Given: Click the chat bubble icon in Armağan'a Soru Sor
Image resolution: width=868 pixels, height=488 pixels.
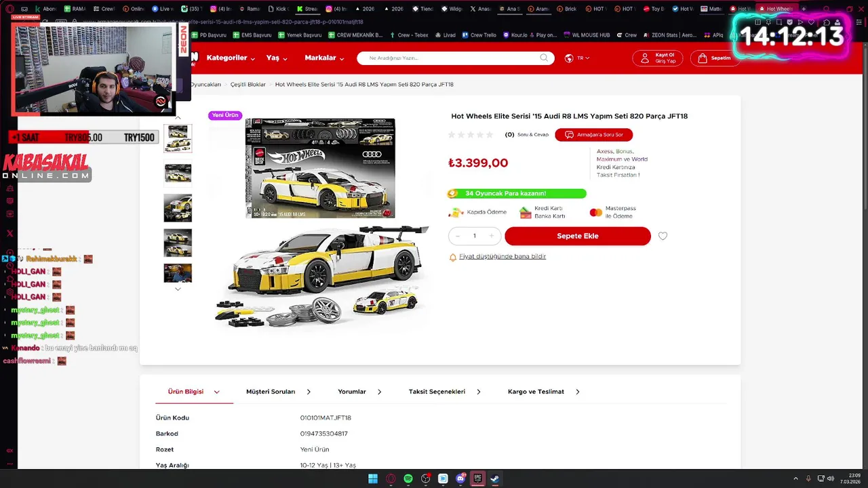Looking at the screenshot, I should click(x=570, y=135).
